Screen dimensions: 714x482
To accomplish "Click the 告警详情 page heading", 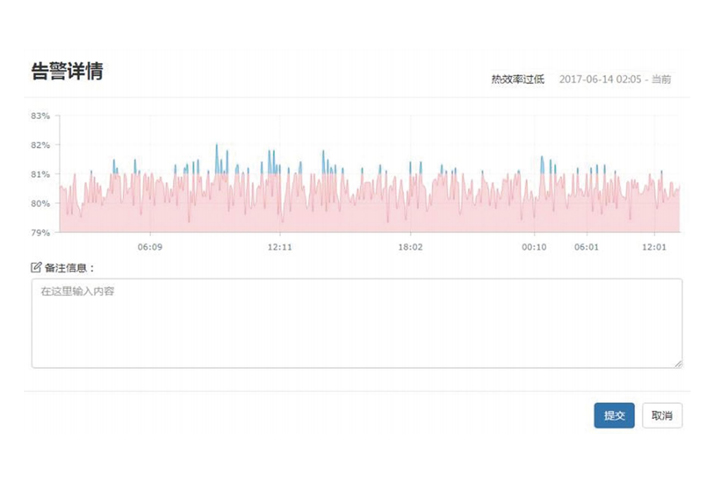I will click(x=68, y=71).
